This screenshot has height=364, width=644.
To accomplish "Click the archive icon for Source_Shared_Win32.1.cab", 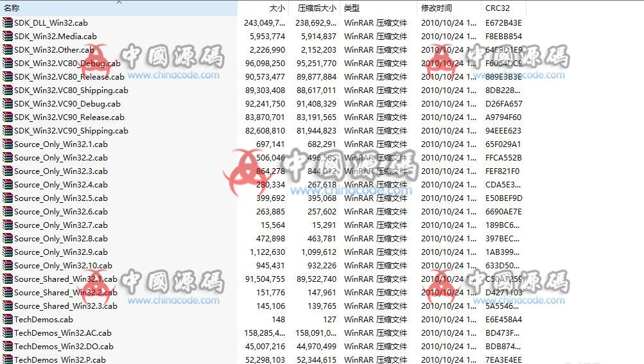I will pyautogui.click(x=8, y=279).
